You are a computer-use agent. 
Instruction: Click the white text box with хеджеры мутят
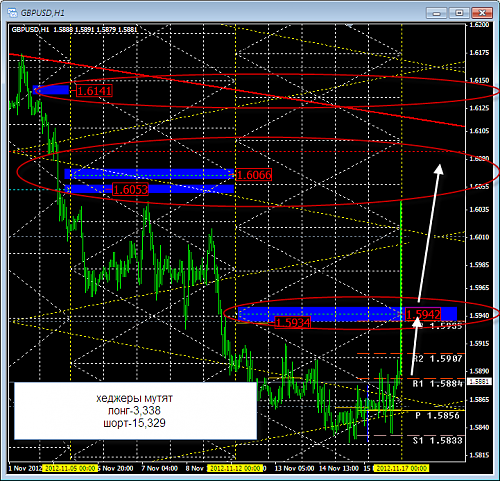coord(135,411)
